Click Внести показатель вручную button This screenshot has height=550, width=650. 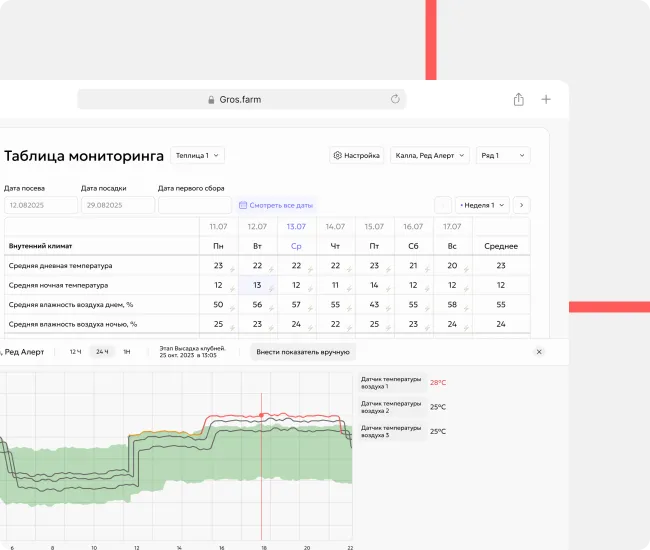(x=302, y=352)
